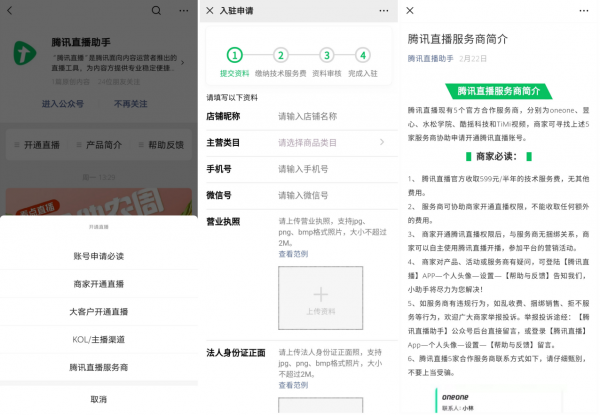This screenshot has height=415, width=600.
Task: Select step 3 资料审核 circle
Action: pos(326,55)
